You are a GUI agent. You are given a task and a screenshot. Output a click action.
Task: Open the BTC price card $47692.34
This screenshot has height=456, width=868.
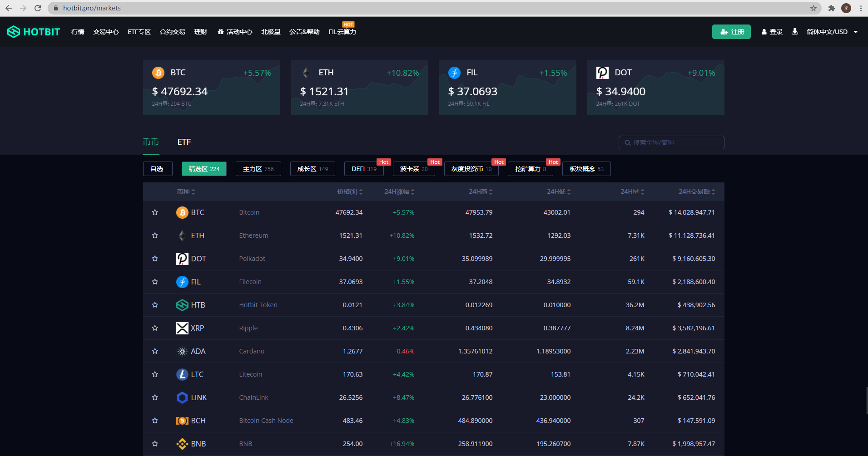tap(212, 88)
